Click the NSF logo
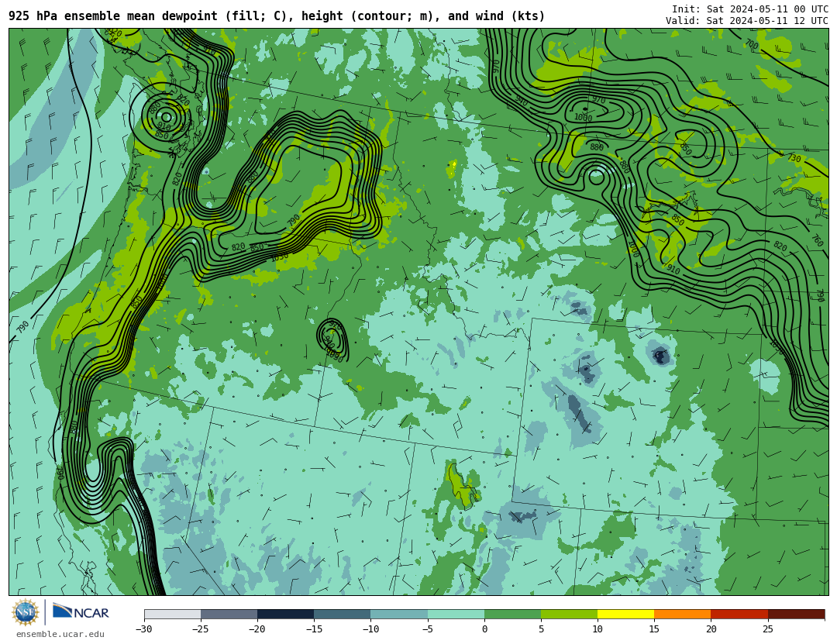Image resolution: width=837 pixels, height=644 pixels. [x=26, y=612]
